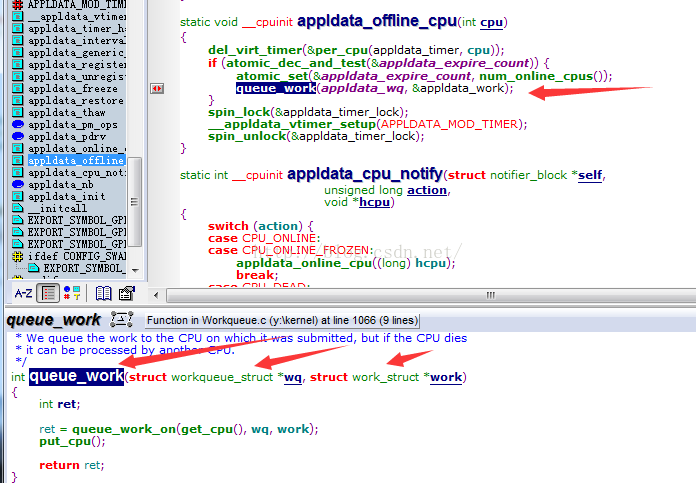Toggle the symbol outline list view button

48,293
